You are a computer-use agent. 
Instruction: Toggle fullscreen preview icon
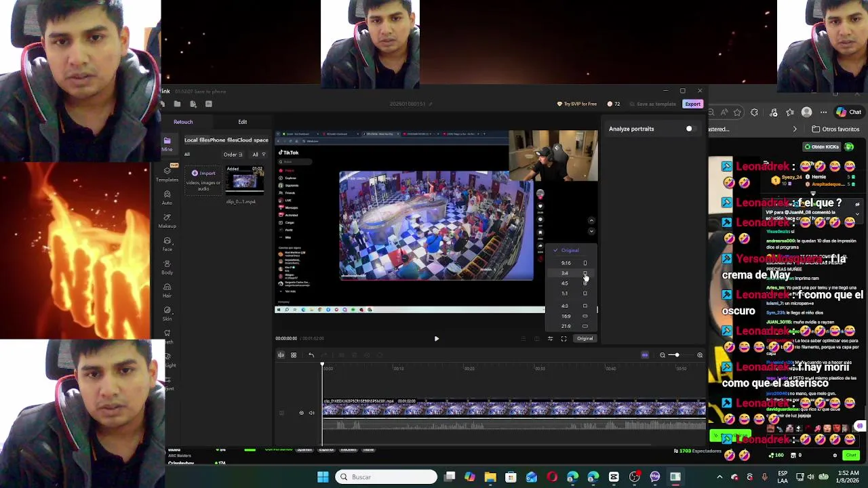coord(564,338)
